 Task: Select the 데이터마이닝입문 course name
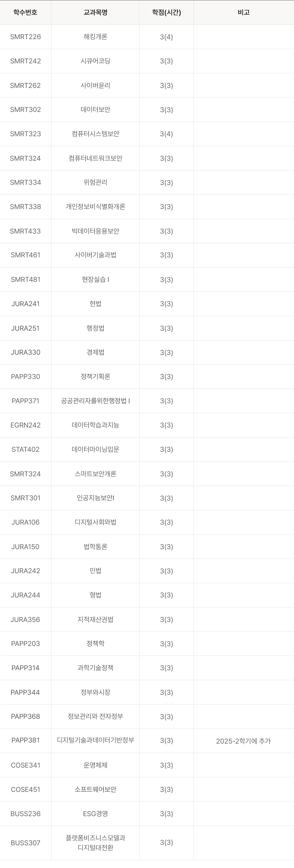click(95, 449)
